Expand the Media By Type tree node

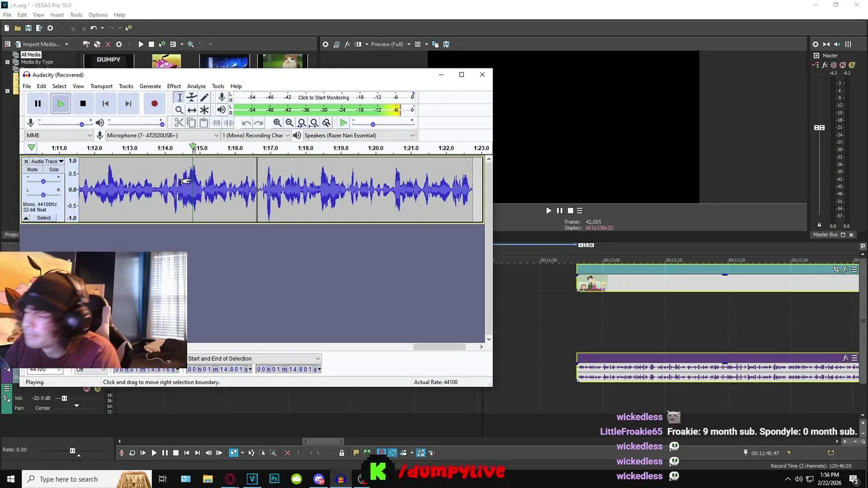point(7,62)
